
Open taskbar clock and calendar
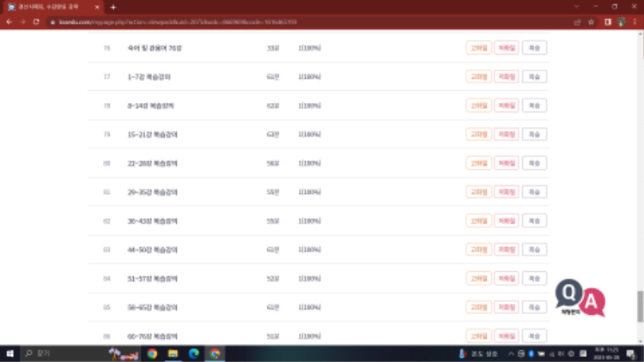pyautogui.click(x=606, y=353)
